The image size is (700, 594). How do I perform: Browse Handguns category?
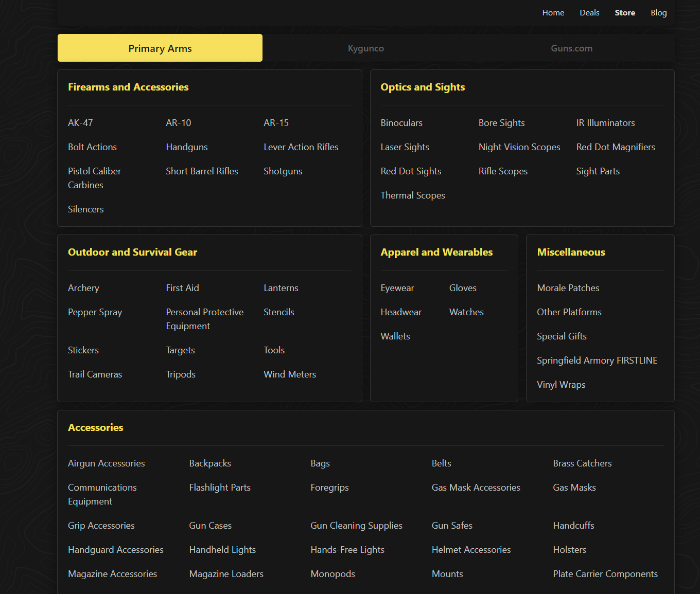(x=186, y=147)
